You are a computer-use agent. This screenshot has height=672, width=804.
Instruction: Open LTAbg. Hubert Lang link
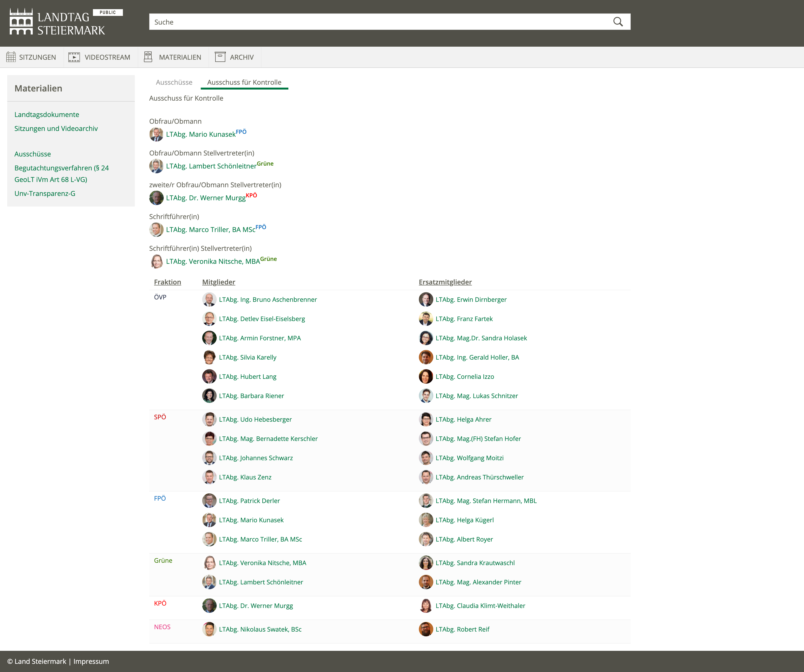tap(248, 377)
